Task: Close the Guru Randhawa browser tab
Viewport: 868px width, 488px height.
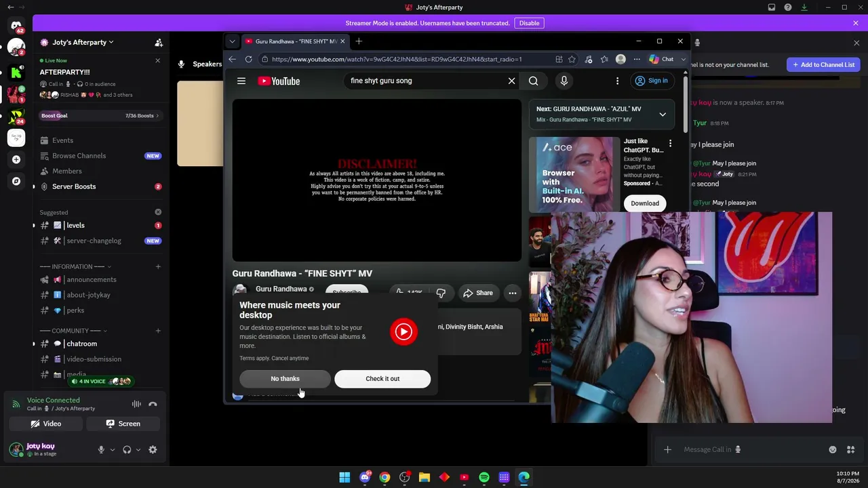Action: click(x=342, y=41)
